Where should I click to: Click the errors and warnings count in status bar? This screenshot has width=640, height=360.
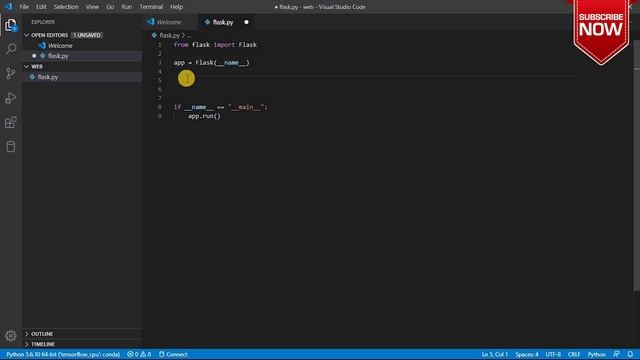point(139,354)
